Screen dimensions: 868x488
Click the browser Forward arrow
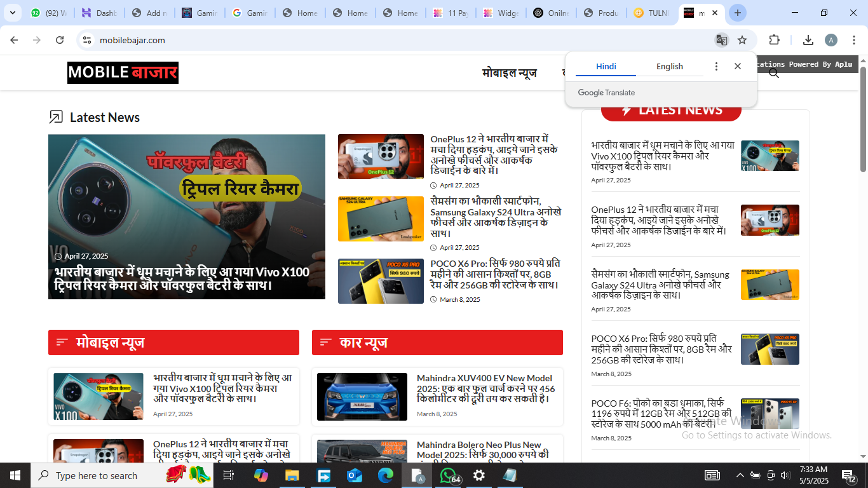pyautogui.click(x=37, y=40)
